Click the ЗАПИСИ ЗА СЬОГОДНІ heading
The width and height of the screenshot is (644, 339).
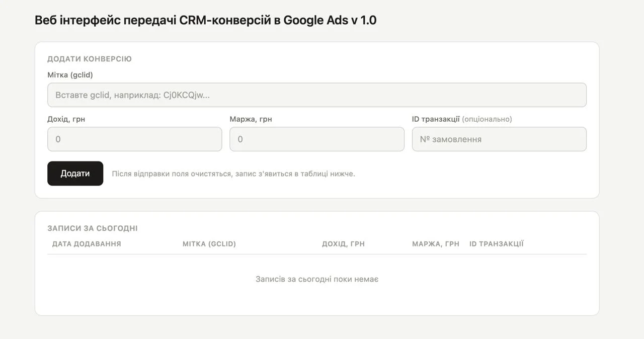pos(93,228)
